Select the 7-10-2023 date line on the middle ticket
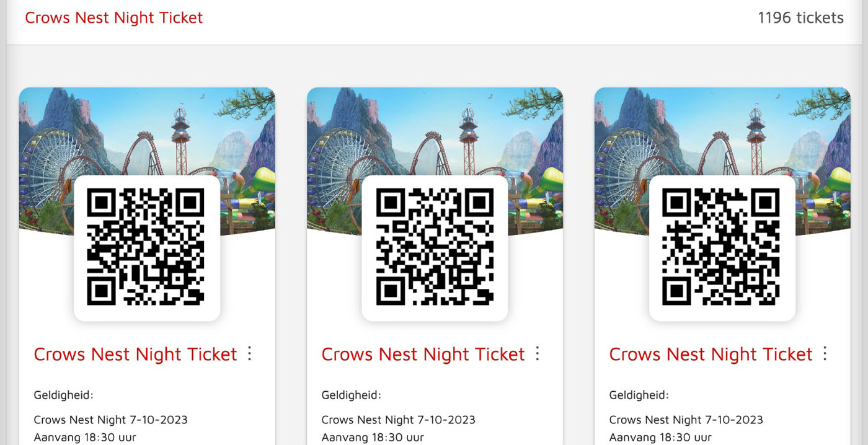The image size is (868, 445). [x=398, y=420]
